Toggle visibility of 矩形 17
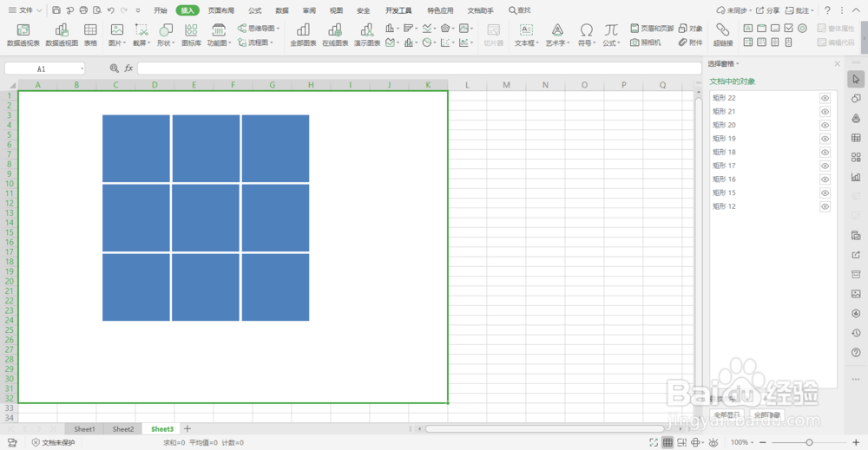The width and height of the screenshot is (868, 450). [825, 166]
